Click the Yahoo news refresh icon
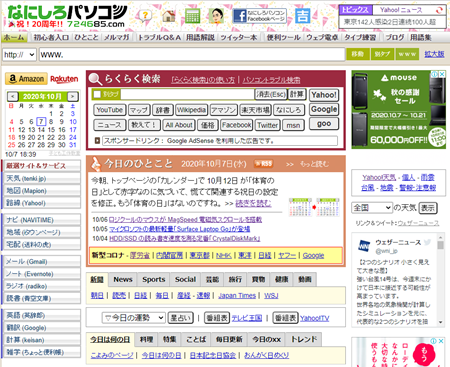The height and width of the screenshot is (367, 450). pos(439,10)
